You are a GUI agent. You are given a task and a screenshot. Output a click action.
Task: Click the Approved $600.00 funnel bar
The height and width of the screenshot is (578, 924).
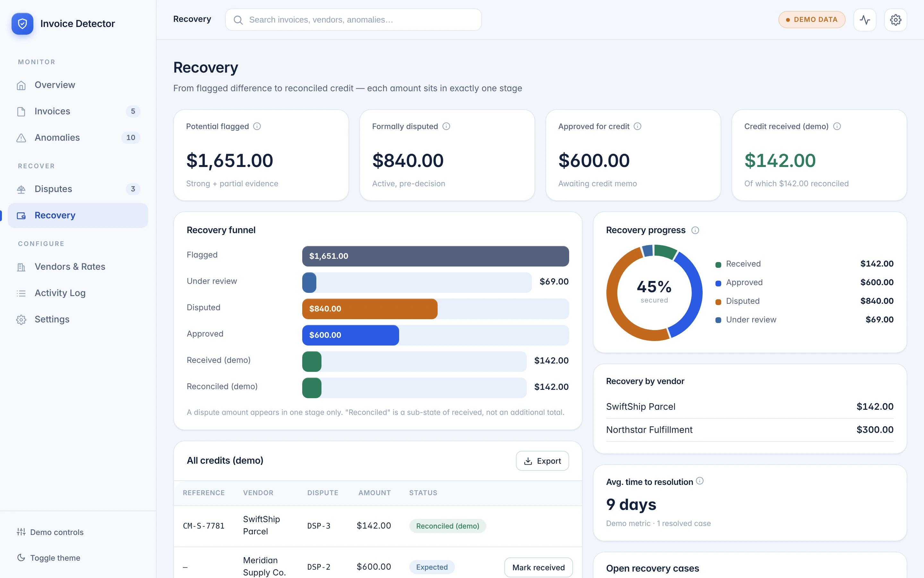[x=350, y=335]
